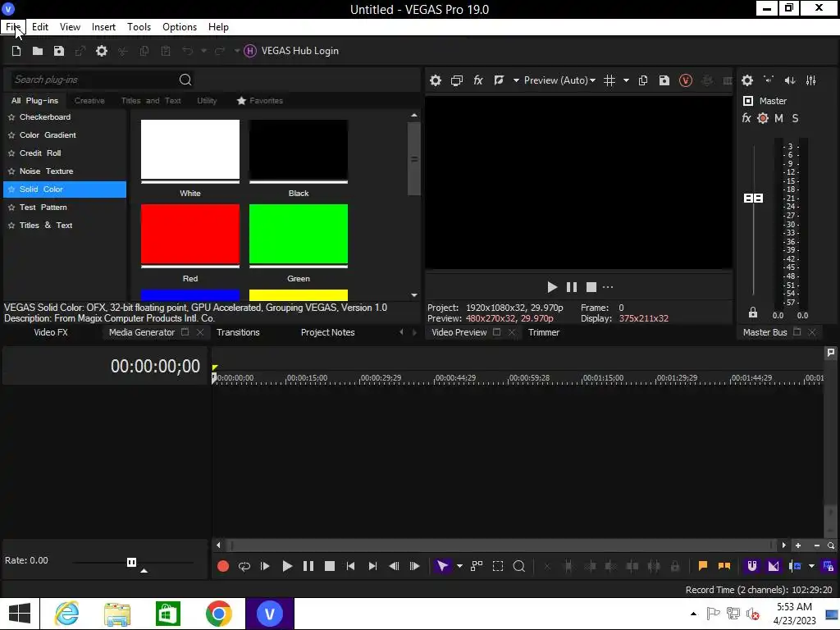This screenshot has height=630, width=840.
Task: Click the plug-in search magnifier icon
Action: 185,80
